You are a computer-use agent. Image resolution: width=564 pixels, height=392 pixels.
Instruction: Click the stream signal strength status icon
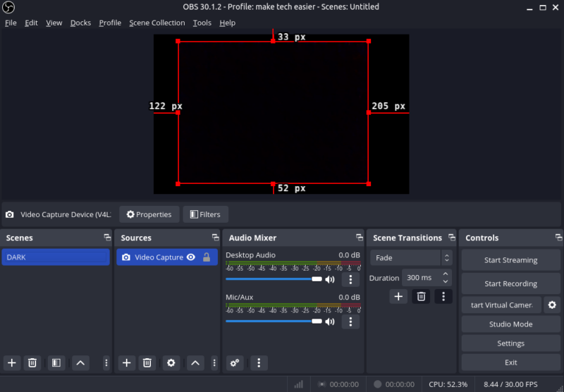coord(298,384)
